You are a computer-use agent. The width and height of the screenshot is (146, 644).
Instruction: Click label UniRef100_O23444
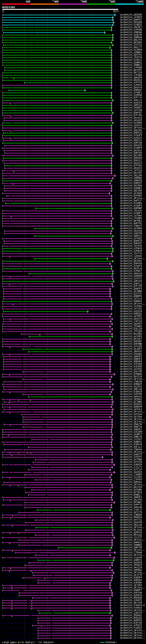(131, 193)
